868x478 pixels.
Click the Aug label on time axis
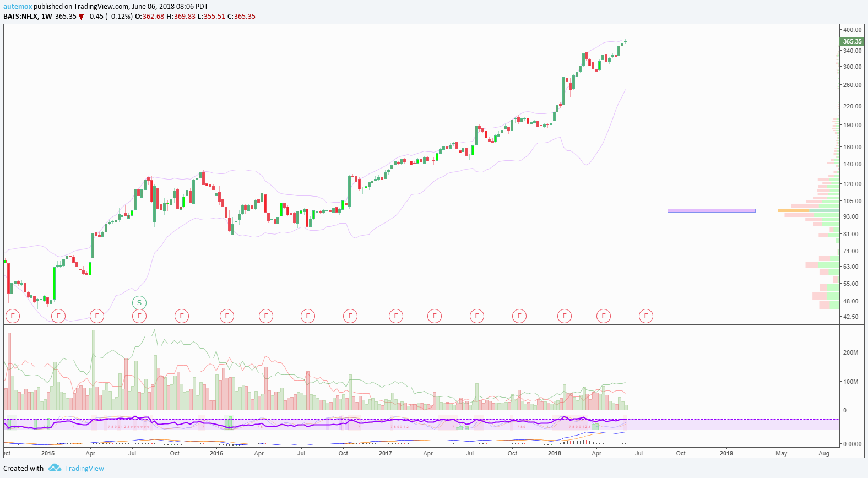[x=824, y=453]
